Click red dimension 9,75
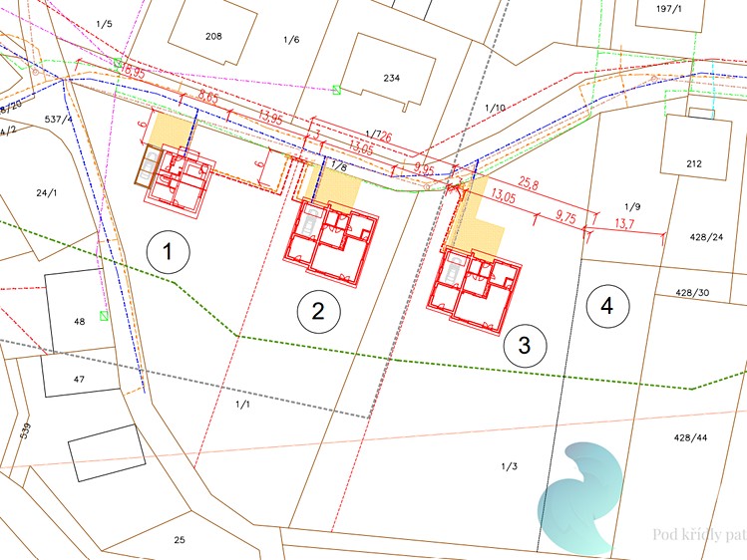The height and width of the screenshot is (560, 747). [x=565, y=216]
